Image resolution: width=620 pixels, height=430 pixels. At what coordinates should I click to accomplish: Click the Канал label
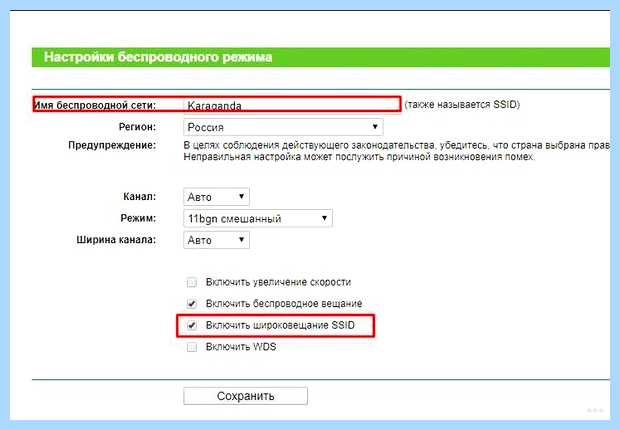pos(140,197)
